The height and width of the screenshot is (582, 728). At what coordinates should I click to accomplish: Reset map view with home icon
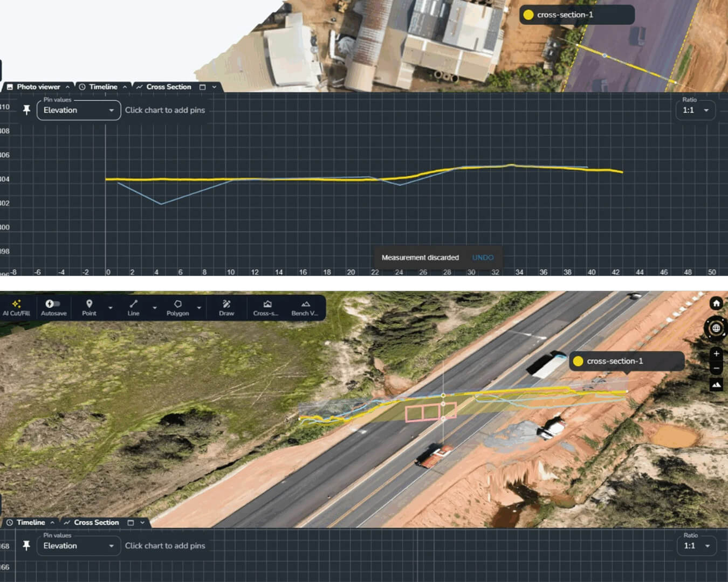[716, 303]
